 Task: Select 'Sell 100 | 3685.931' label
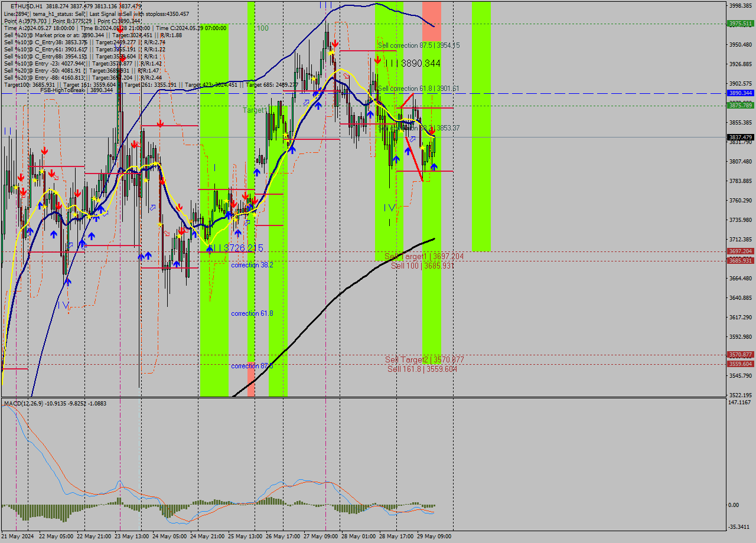[x=422, y=266]
